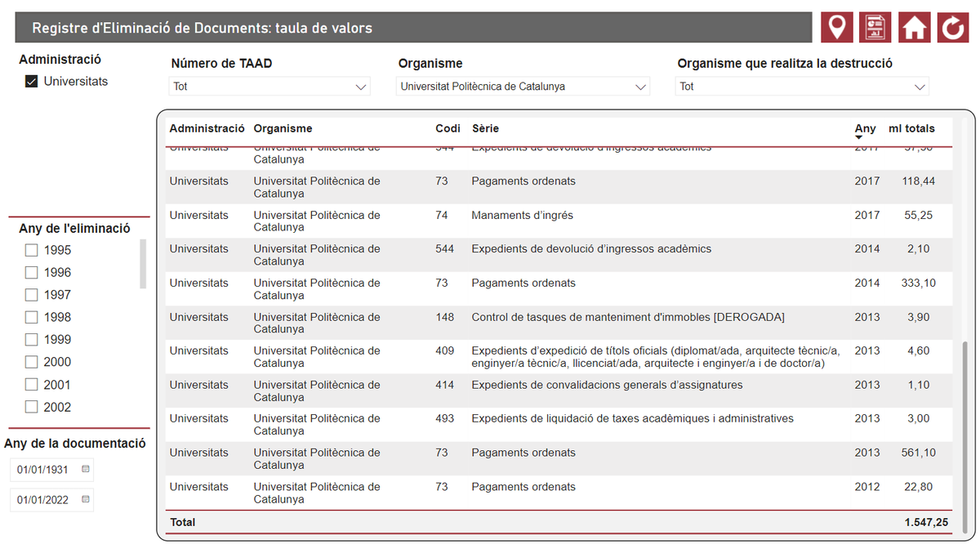The image size is (980, 549).
Task: Select the 3,00 ml totals value
Action: click(918, 418)
